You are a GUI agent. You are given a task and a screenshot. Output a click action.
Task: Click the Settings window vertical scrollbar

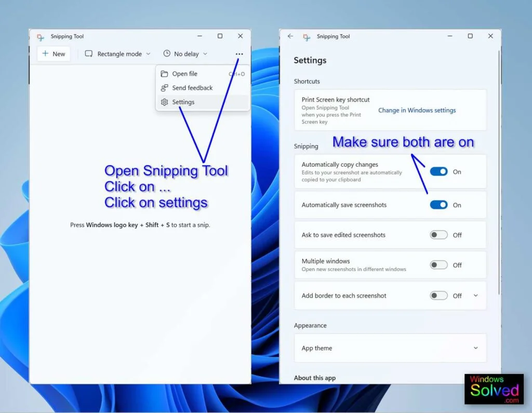coord(499,172)
